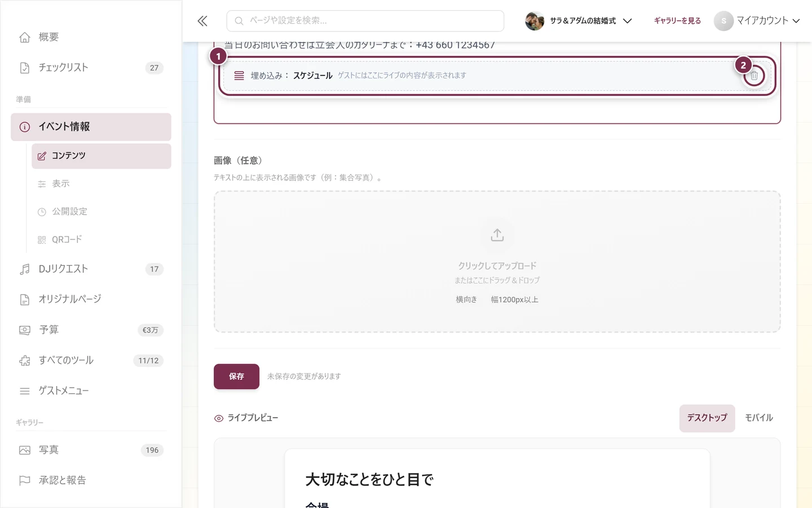This screenshot has height=508, width=812.
Task: Click the puzzle piece icon for すべてのツール
Action: tap(25, 361)
